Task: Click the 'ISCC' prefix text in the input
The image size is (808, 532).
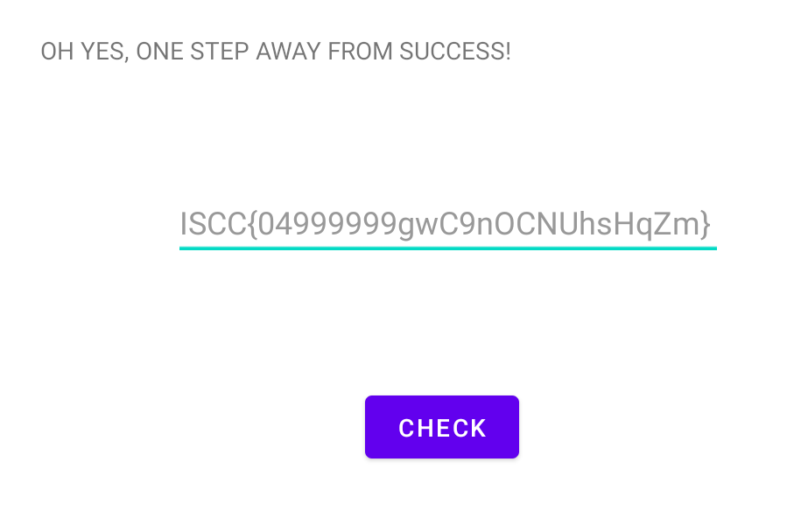Action: point(213,225)
